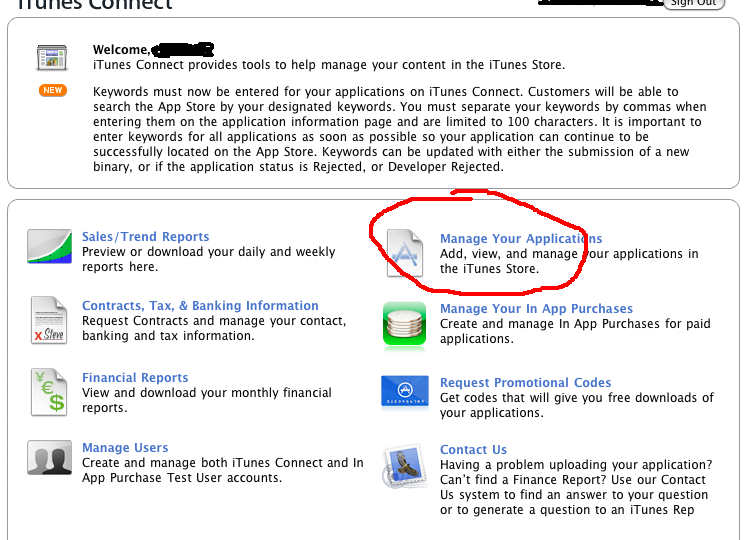Click 'Having a problem uploading your application?' text
The image size is (753, 540).
coord(576,465)
